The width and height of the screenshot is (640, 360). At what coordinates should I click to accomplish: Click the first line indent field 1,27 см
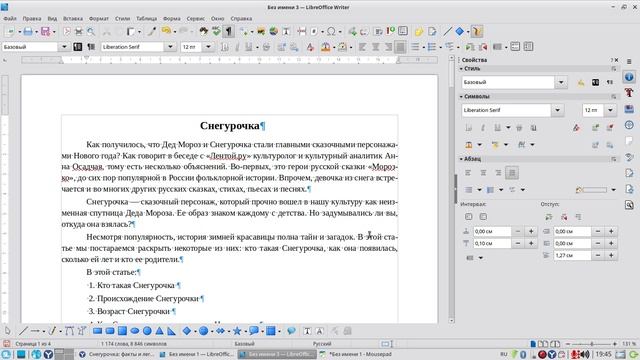(572, 255)
